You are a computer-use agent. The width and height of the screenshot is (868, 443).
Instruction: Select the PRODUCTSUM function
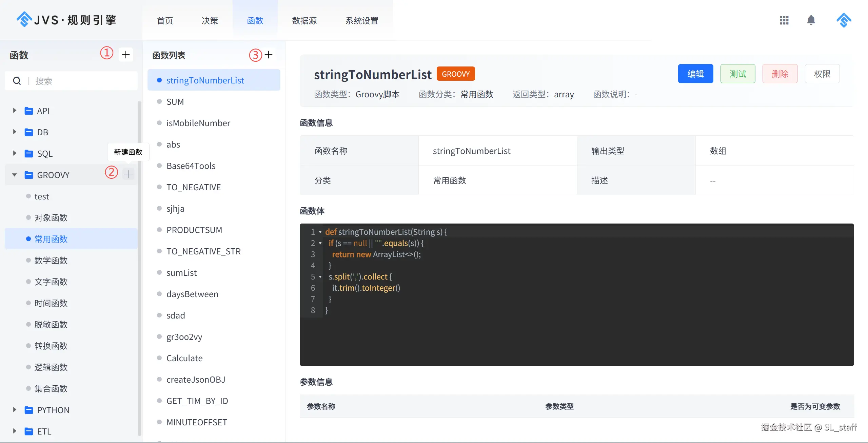pyautogui.click(x=214, y=230)
